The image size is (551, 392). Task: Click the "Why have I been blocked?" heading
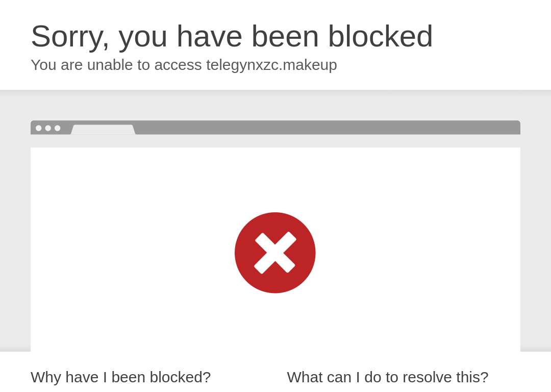tap(120, 377)
